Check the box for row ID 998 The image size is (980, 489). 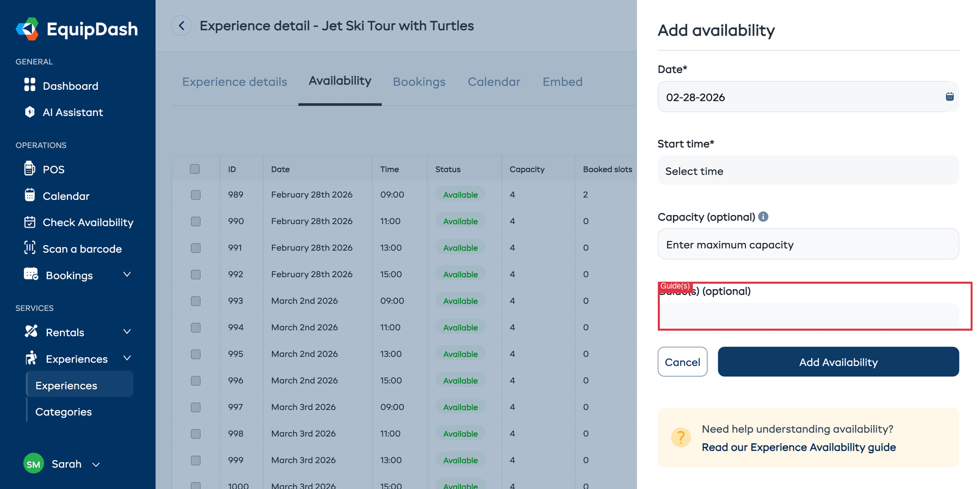point(195,433)
